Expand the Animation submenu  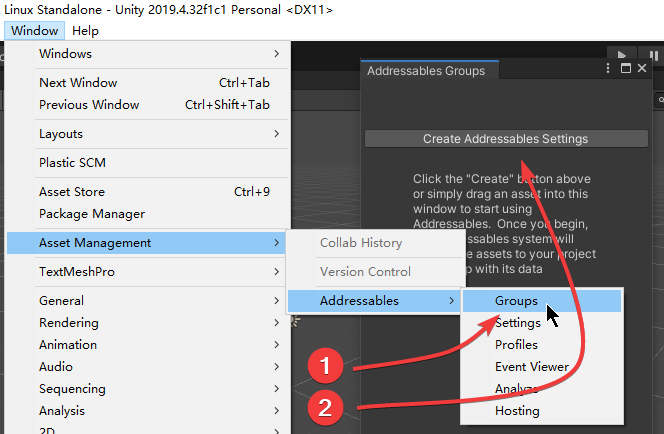[148, 345]
